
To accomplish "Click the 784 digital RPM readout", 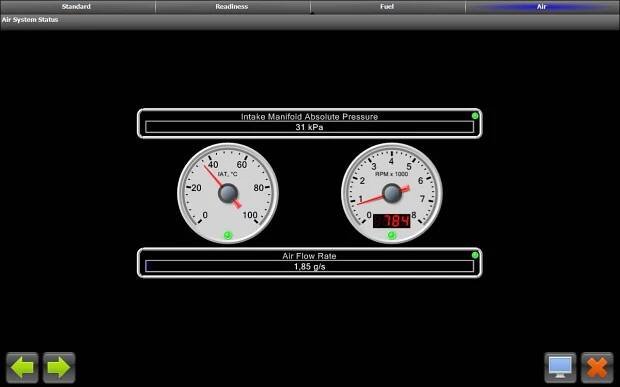I will 391,221.
